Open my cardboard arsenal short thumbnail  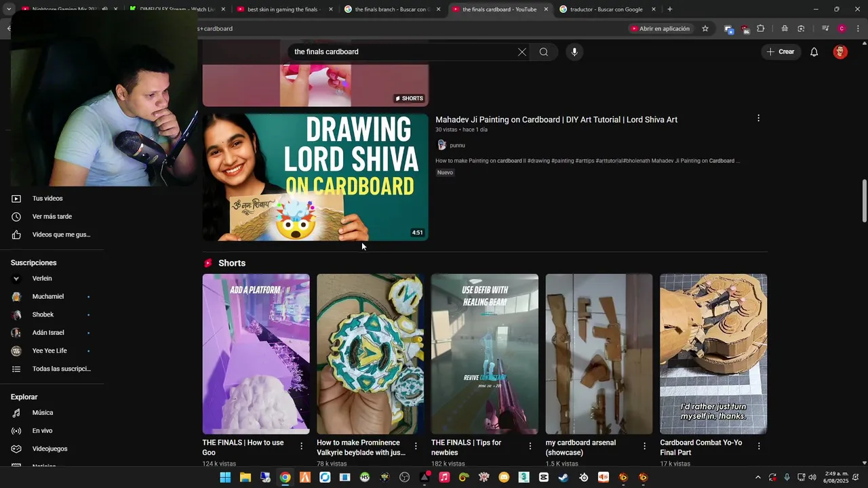[x=599, y=354]
